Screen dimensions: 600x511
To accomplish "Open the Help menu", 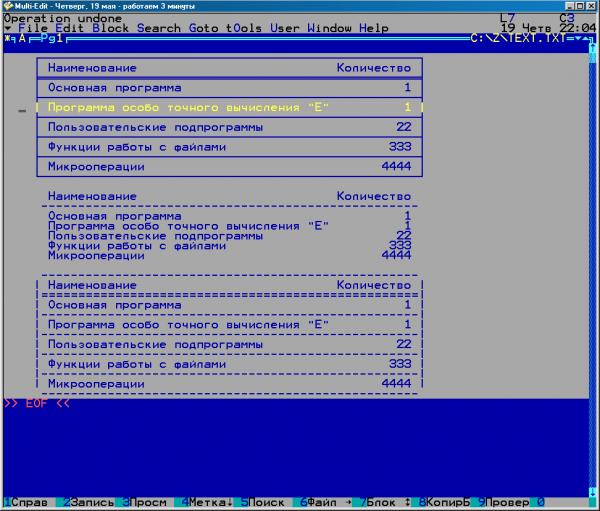I will 374,28.
